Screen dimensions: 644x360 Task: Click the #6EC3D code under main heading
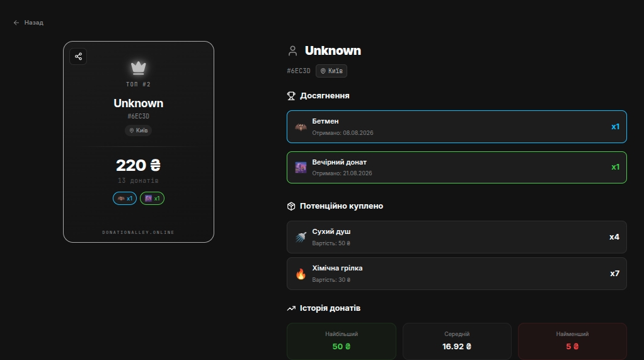(299, 71)
